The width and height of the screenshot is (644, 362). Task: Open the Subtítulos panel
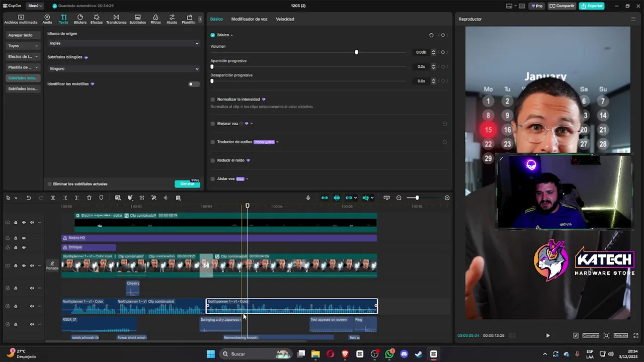[x=137, y=19]
